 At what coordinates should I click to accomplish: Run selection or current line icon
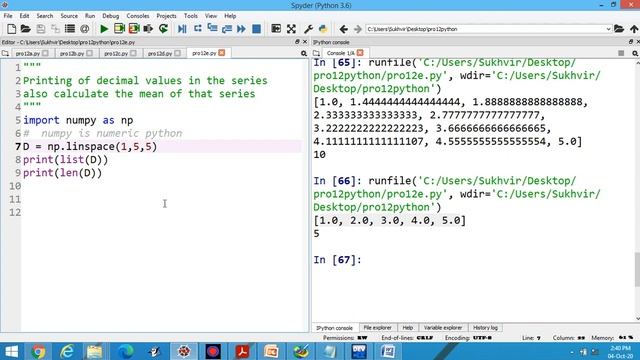(148, 29)
